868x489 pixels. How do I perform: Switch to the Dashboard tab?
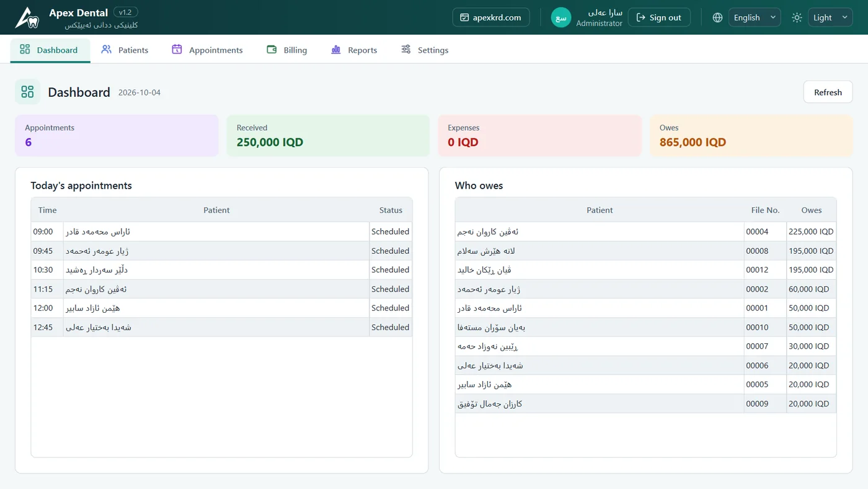pos(50,50)
